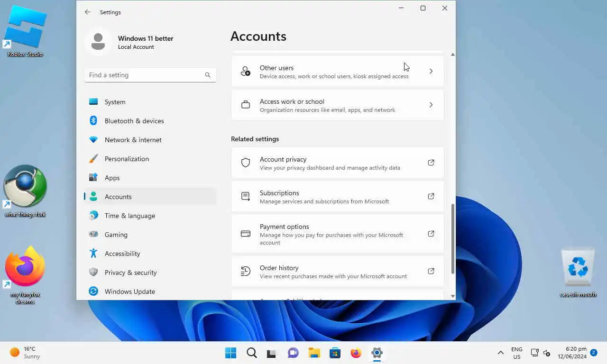Open File Explorer from the taskbar

[314, 353]
